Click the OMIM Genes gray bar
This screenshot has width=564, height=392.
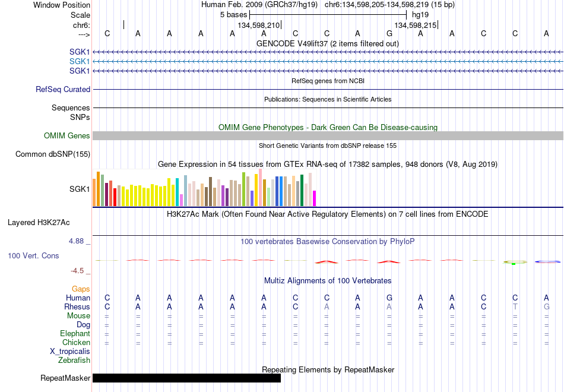[328, 135]
